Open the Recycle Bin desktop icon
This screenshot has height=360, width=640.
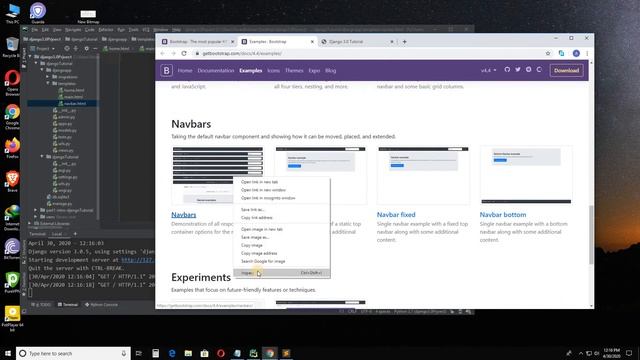point(12,47)
